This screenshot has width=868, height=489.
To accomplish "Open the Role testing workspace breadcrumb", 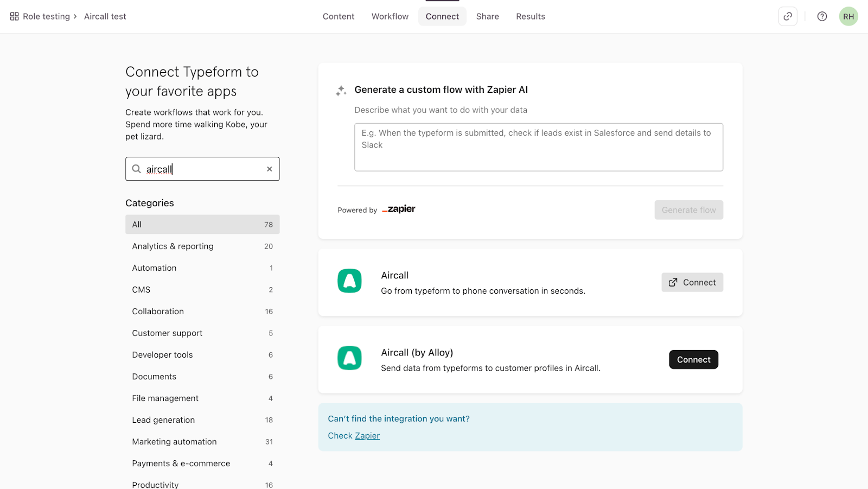I will click(x=46, y=16).
